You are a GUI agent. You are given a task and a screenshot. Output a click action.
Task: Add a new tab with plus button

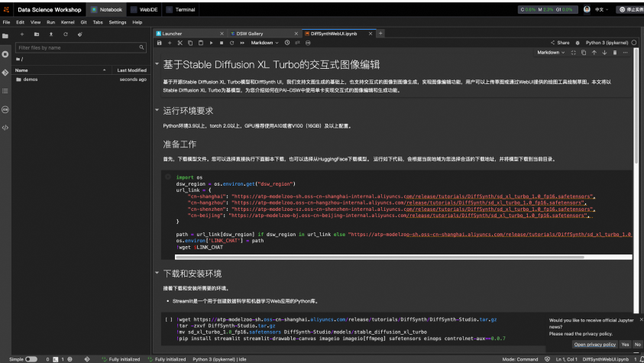(x=380, y=34)
